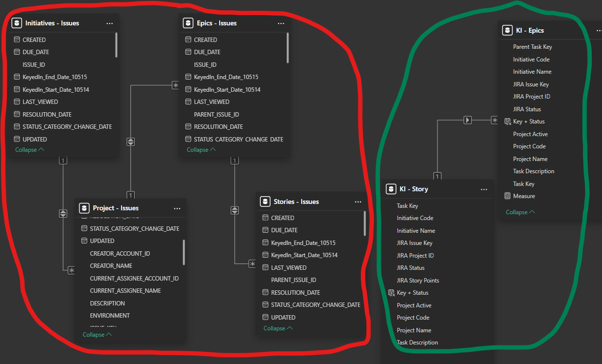The image size is (602, 364).
Task: Click calendar icon beside RESOLUTION_DATE in Initiatives - Issues
Action: click(x=17, y=114)
